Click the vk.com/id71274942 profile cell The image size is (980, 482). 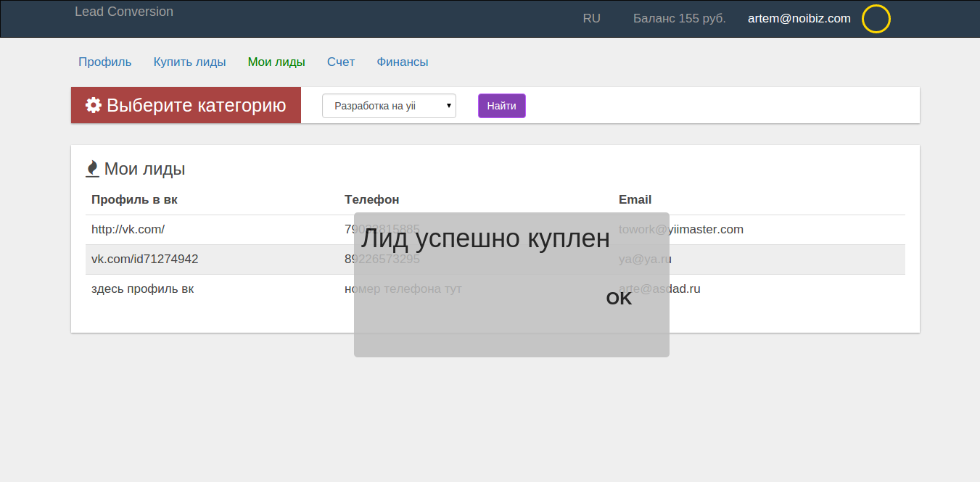coord(144,259)
